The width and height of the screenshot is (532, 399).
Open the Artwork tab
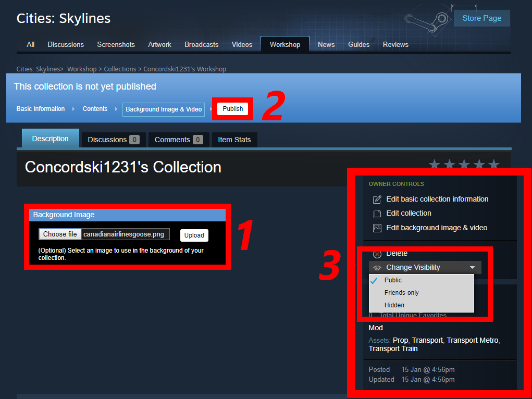159,44
